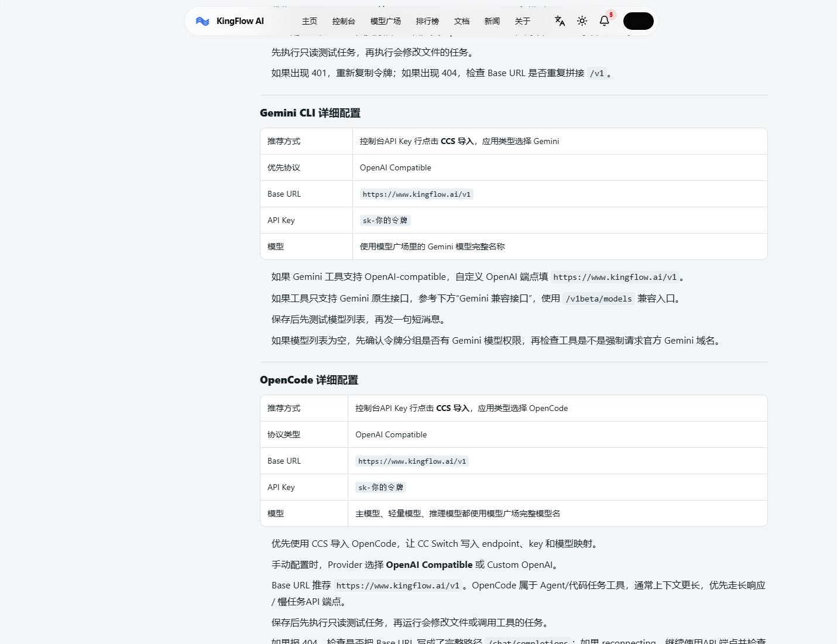Open 模型广场 in the navigation bar
The width and height of the screenshot is (837, 644).
(x=386, y=21)
